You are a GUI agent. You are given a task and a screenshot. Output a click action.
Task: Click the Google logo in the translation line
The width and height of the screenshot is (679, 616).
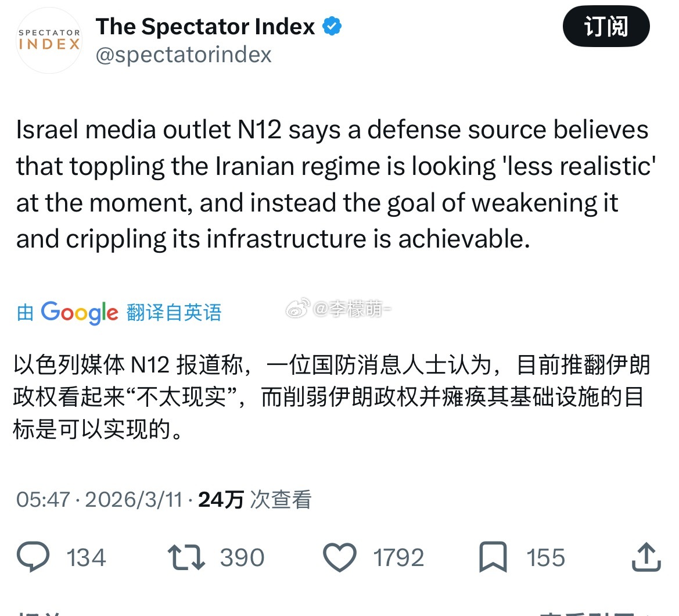tap(80, 313)
